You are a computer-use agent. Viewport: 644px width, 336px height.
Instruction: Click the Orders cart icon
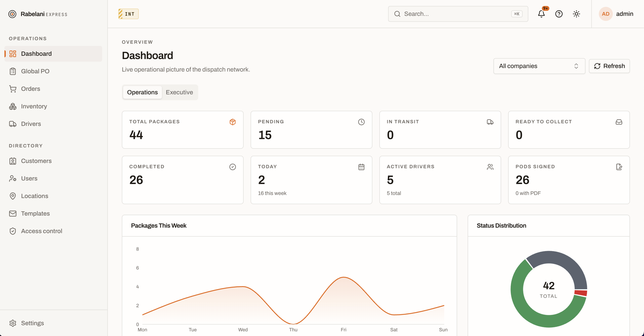tap(13, 89)
